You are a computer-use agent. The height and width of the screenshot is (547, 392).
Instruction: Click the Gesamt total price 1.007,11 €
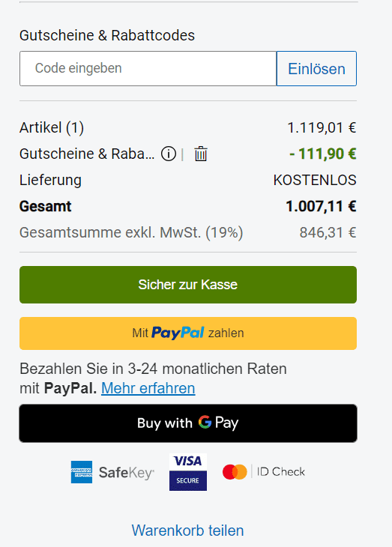pos(321,206)
